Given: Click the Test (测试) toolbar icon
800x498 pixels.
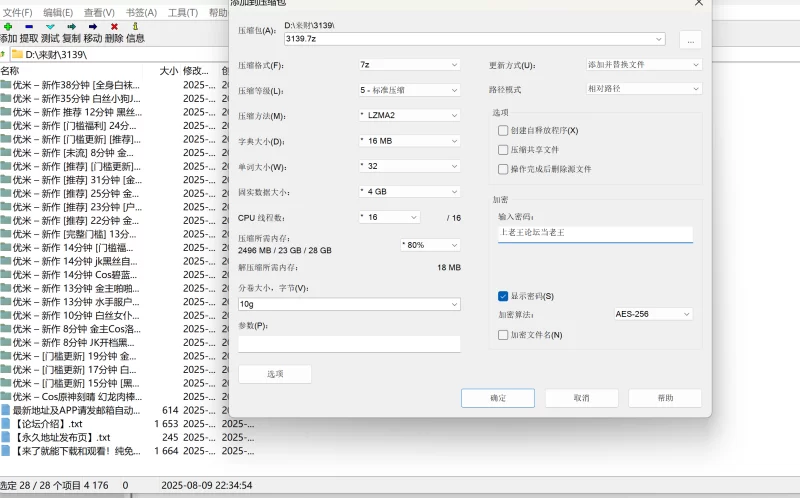Looking at the screenshot, I should click(50, 27).
